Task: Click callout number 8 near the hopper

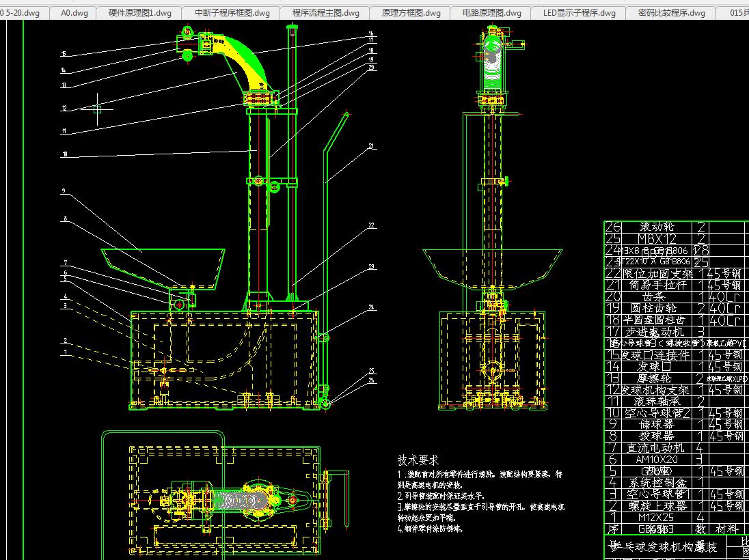Action: [x=66, y=219]
